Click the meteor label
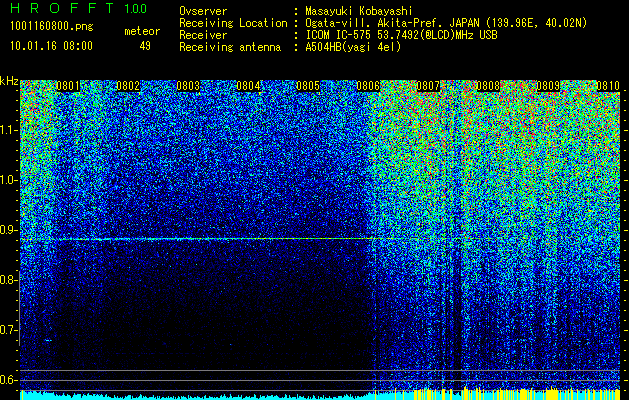Viewport: 629px width, 400px height. (x=142, y=31)
